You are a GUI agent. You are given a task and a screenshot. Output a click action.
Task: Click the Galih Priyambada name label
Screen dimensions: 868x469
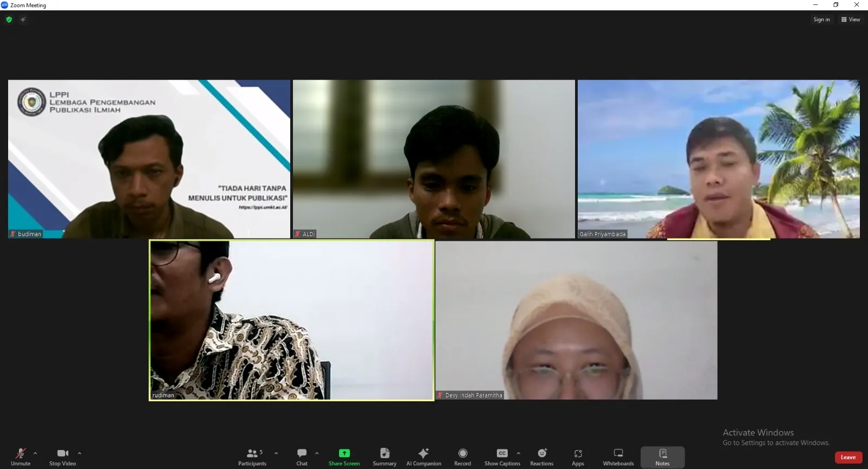click(602, 234)
